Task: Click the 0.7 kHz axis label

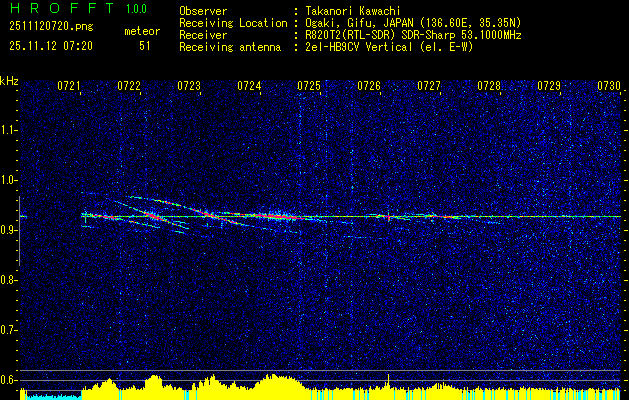Action: click(x=9, y=330)
